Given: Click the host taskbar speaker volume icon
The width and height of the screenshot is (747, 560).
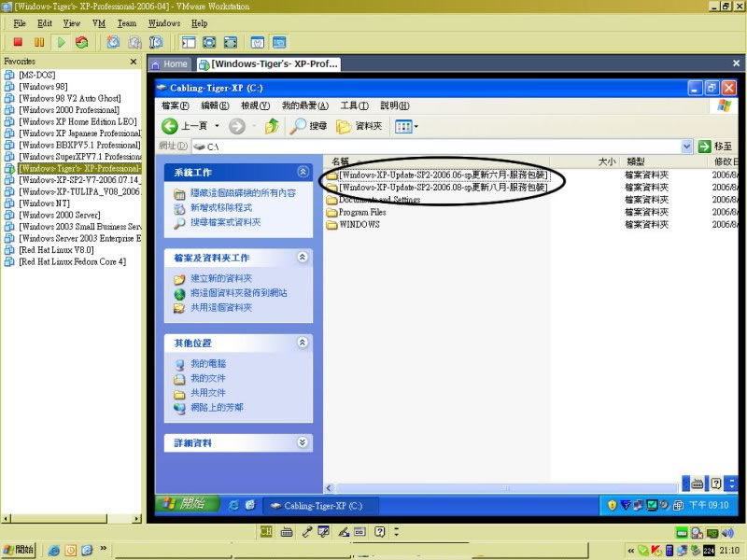Looking at the screenshot, I should [x=727, y=533].
